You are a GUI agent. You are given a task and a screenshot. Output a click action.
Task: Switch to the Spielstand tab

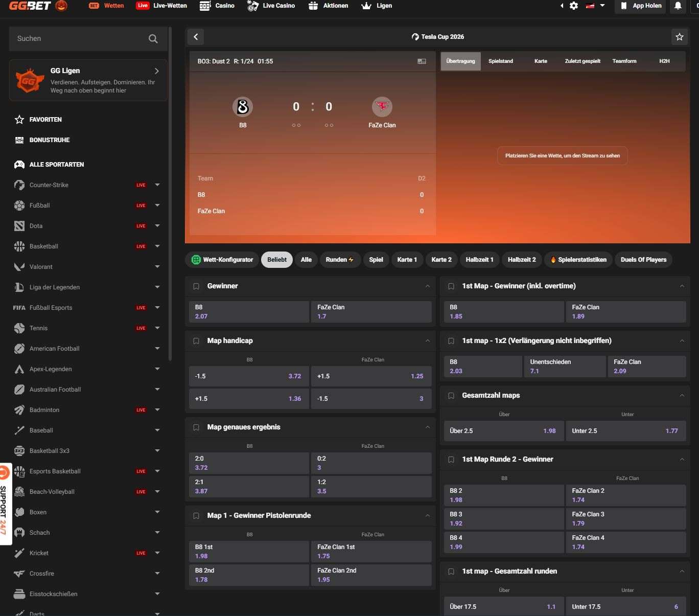pyautogui.click(x=501, y=61)
